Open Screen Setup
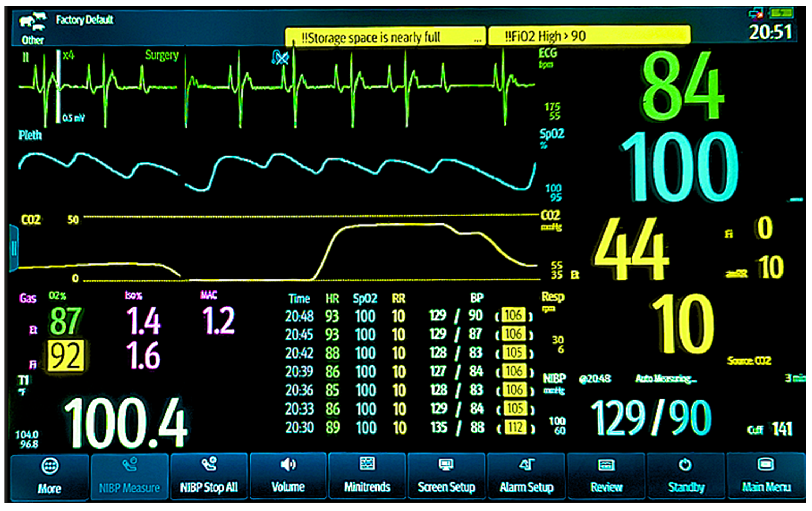 447,476
